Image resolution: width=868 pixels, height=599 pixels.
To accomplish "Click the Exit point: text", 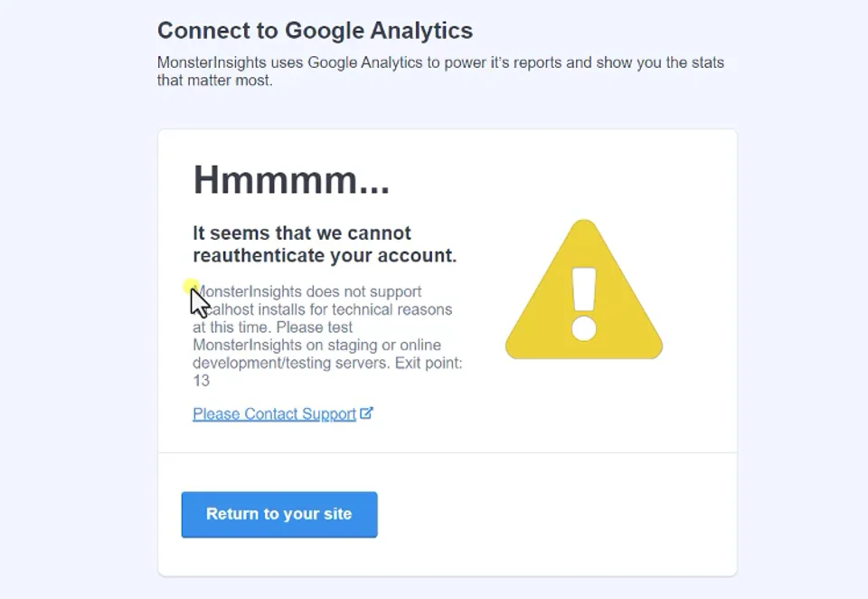I will [x=429, y=363].
